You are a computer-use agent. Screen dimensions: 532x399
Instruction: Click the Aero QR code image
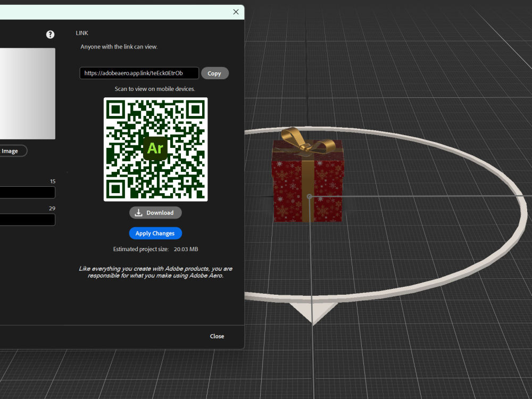tap(155, 149)
